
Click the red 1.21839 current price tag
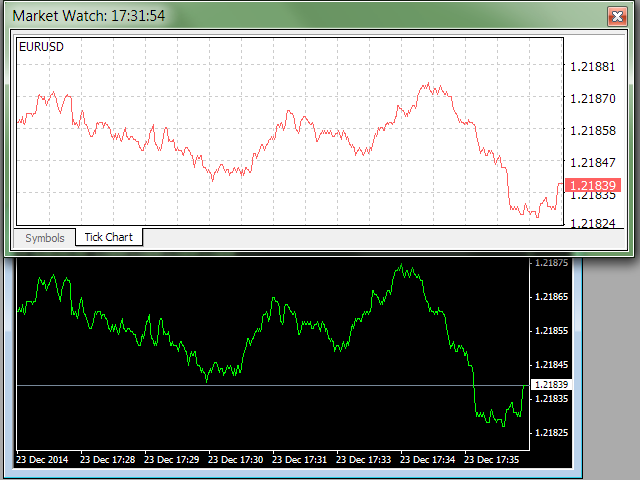(593, 185)
